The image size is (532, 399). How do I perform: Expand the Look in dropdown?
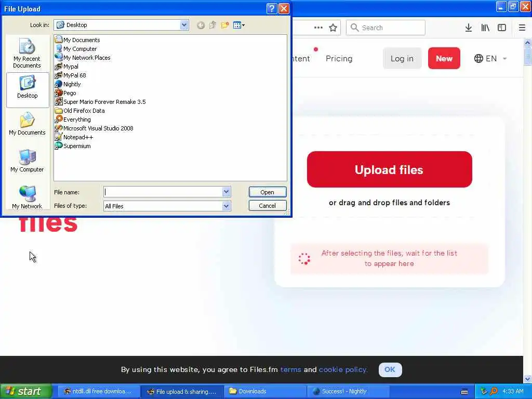[x=184, y=25]
